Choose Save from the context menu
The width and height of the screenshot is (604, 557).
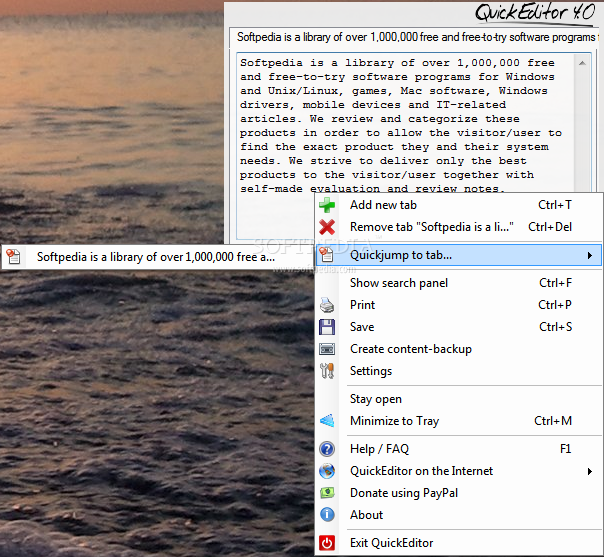[x=458, y=327]
